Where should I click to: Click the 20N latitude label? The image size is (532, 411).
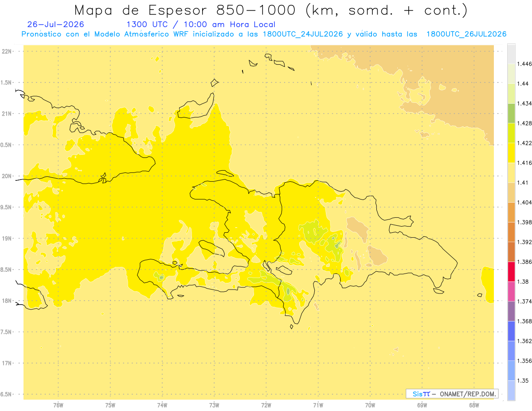pyautogui.click(x=8, y=176)
